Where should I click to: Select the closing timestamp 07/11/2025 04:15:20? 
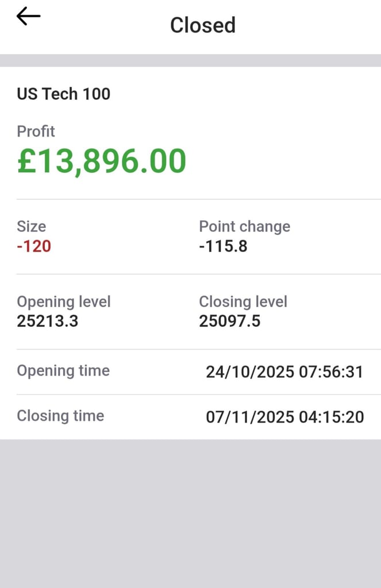[284, 417]
